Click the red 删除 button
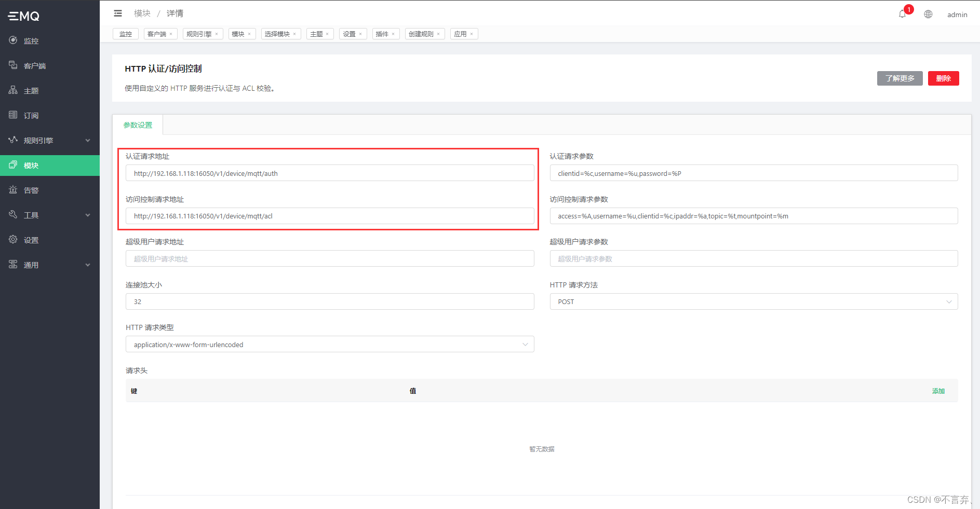The width and height of the screenshot is (980, 509). pyautogui.click(x=944, y=78)
